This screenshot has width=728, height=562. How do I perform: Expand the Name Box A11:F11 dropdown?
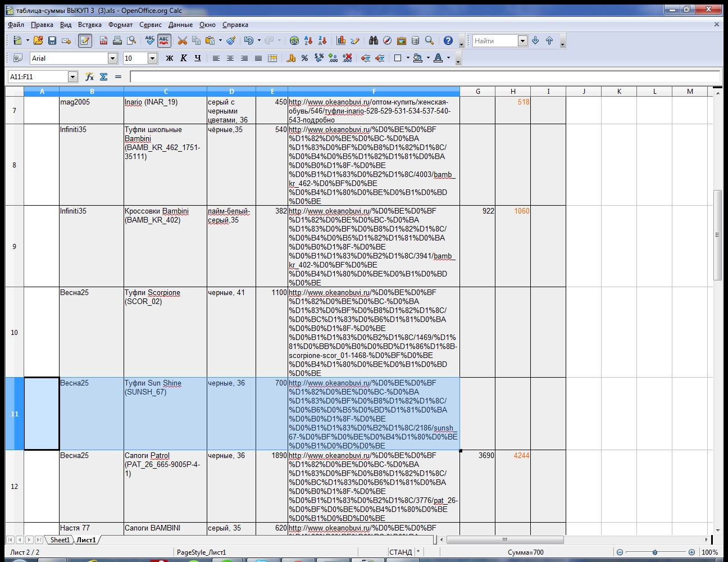pos(72,77)
